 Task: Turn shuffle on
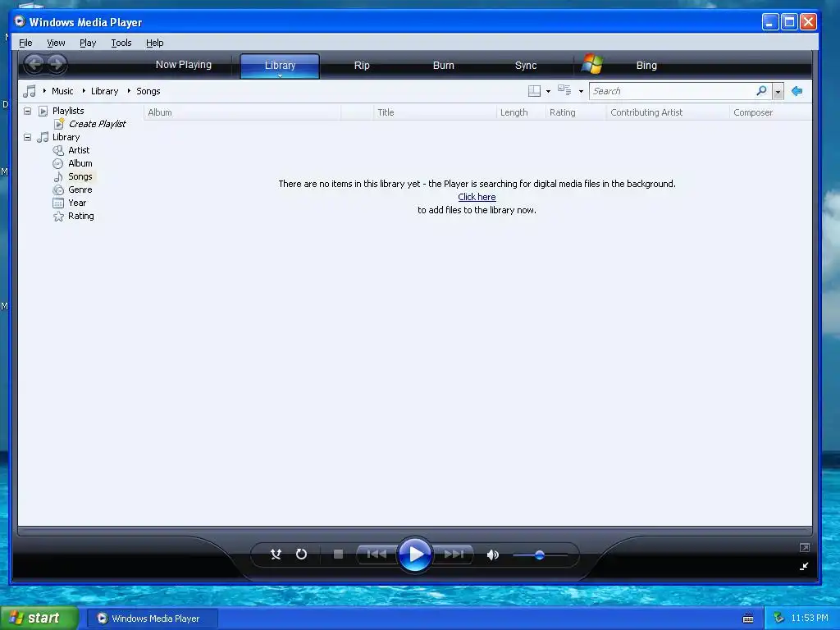click(x=276, y=554)
